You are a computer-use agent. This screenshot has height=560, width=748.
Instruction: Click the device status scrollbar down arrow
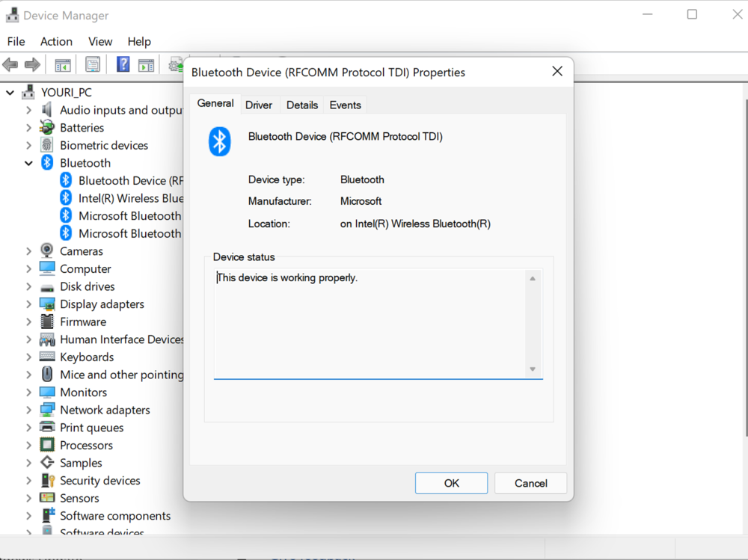coord(533,369)
